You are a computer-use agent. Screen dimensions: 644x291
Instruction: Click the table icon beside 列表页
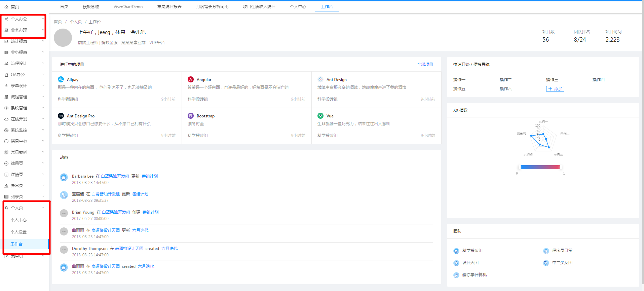6,197
